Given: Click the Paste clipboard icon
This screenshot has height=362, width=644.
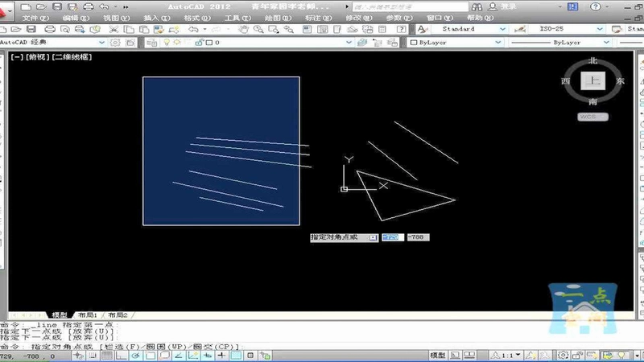Looking at the screenshot, I should click(x=144, y=29).
